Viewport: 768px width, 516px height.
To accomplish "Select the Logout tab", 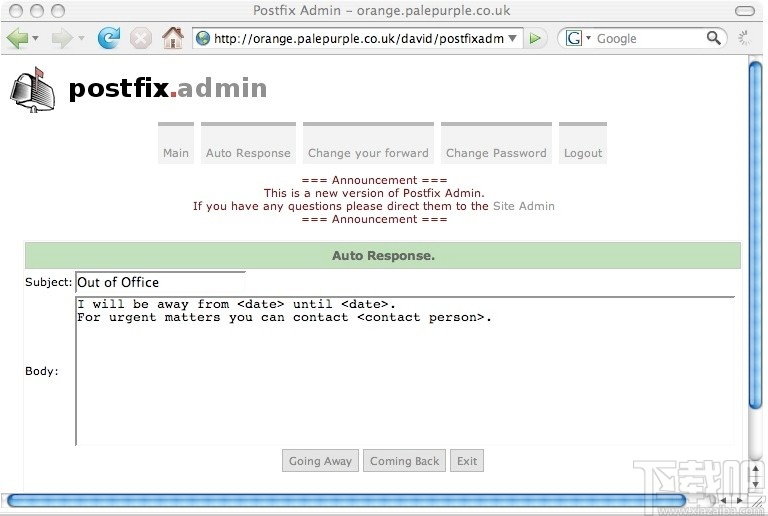I will point(583,143).
